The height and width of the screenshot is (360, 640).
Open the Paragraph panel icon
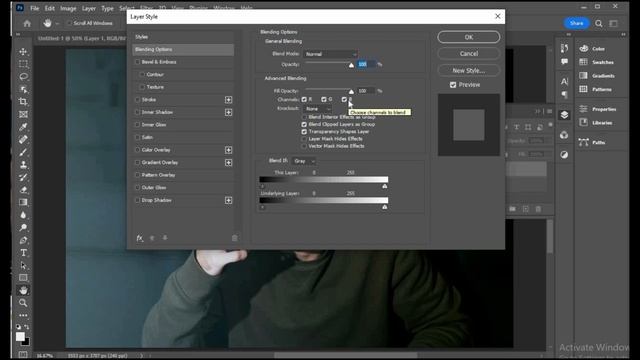pos(564,95)
